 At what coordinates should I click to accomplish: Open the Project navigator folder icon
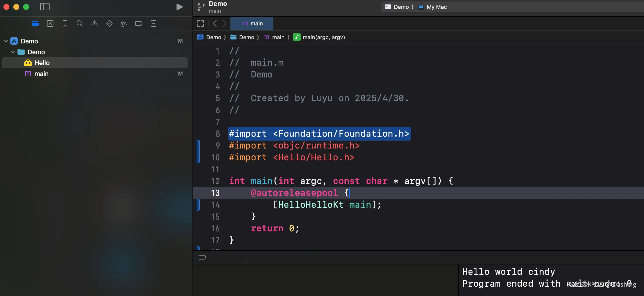pyautogui.click(x=35, y=23)
